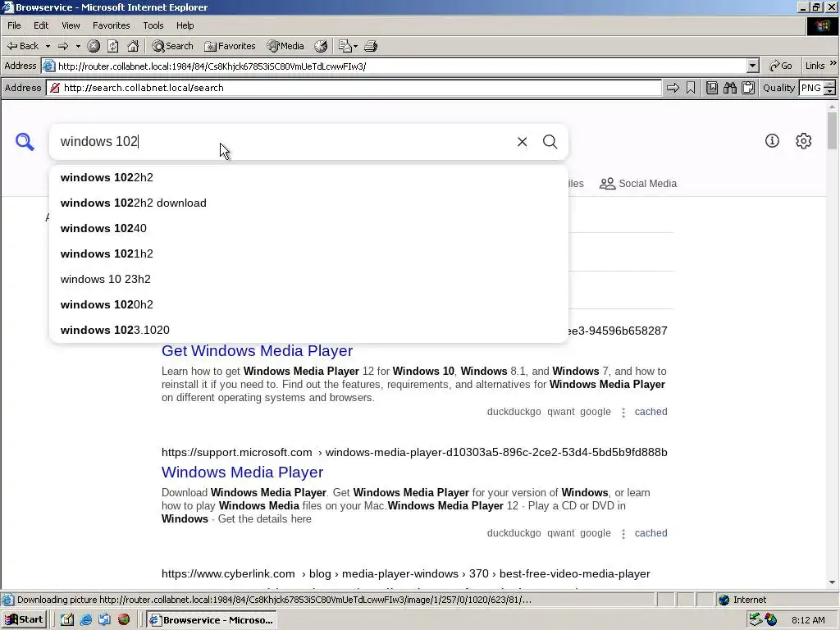840x630 pixels.
Task: Click the insecure page icon in the Browservice address bar
Action: point(55,88)
